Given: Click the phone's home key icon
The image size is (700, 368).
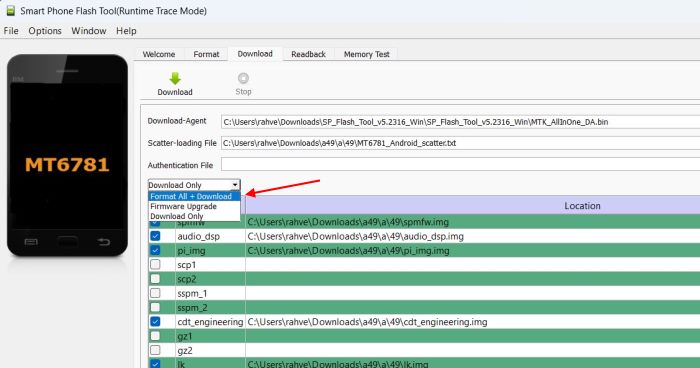Looking at the screenshot, I should click(x=67, y=242).
